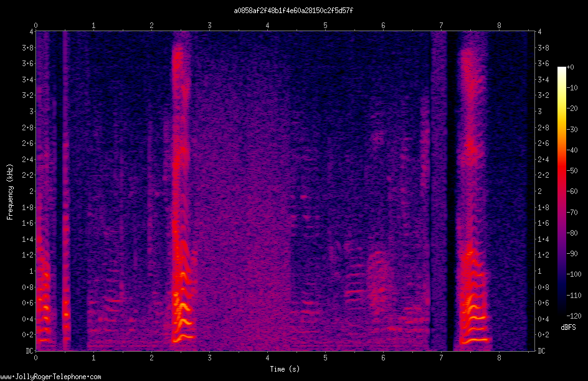This screenshot has width=588, height=381.
Task: Click '0·4' on the right frequency axis
Action: [x=543, y=319]
